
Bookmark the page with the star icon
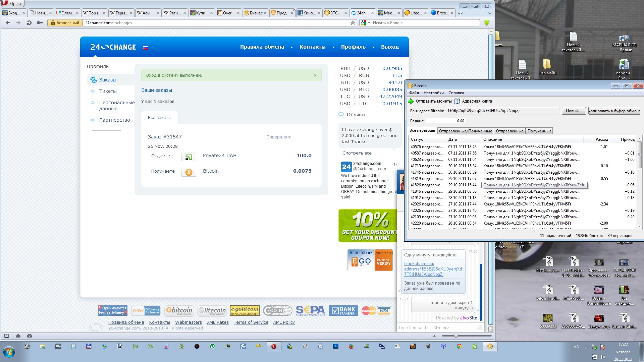(x=353, y=23)
